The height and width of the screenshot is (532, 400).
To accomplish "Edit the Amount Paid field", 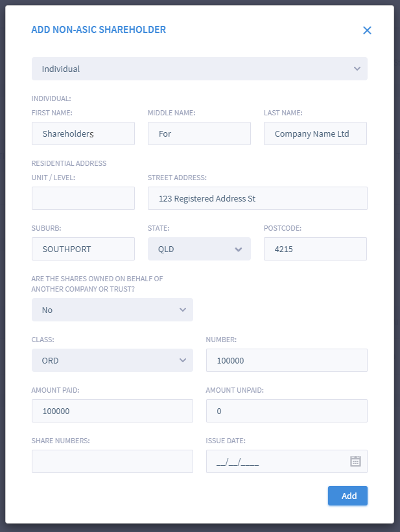I will 112,411.
